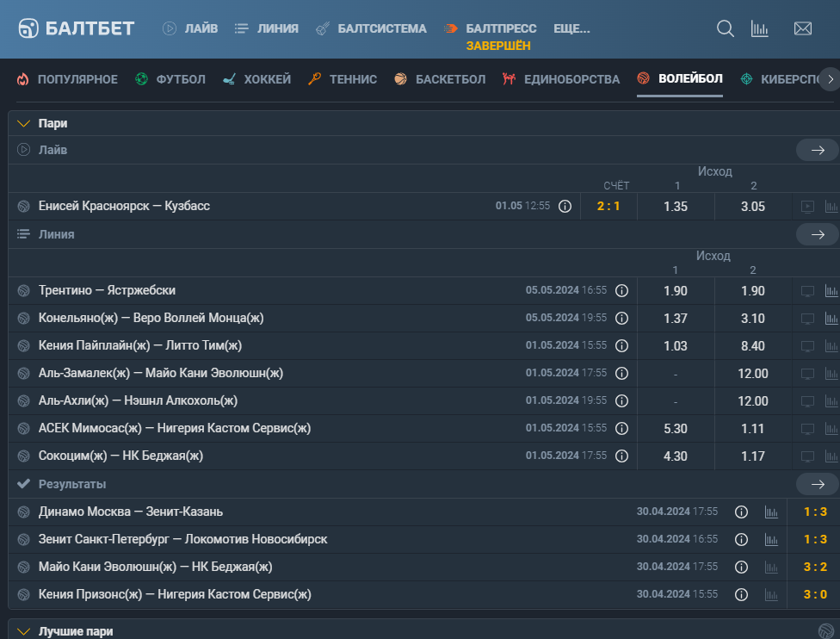Open all Линия events arrow button
Screen dimensions: 840x639
(x=818, y=234)
